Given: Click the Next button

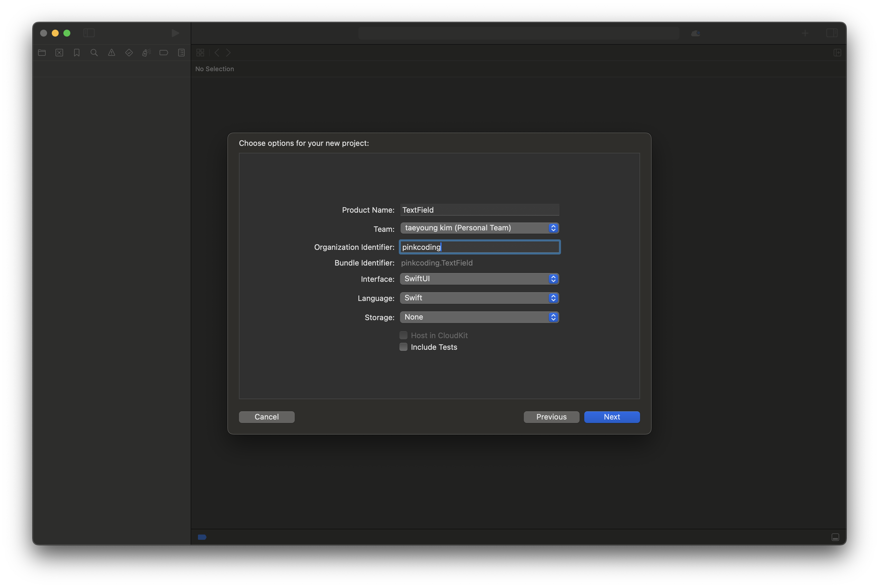Looking at the screenshot, I should [x=611, y=417].
